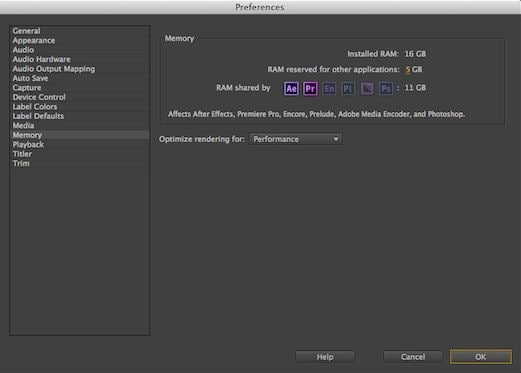Select the highlighted Memory category
The height and width of the screenshot is (373, 521).
[x=79, y=135]
